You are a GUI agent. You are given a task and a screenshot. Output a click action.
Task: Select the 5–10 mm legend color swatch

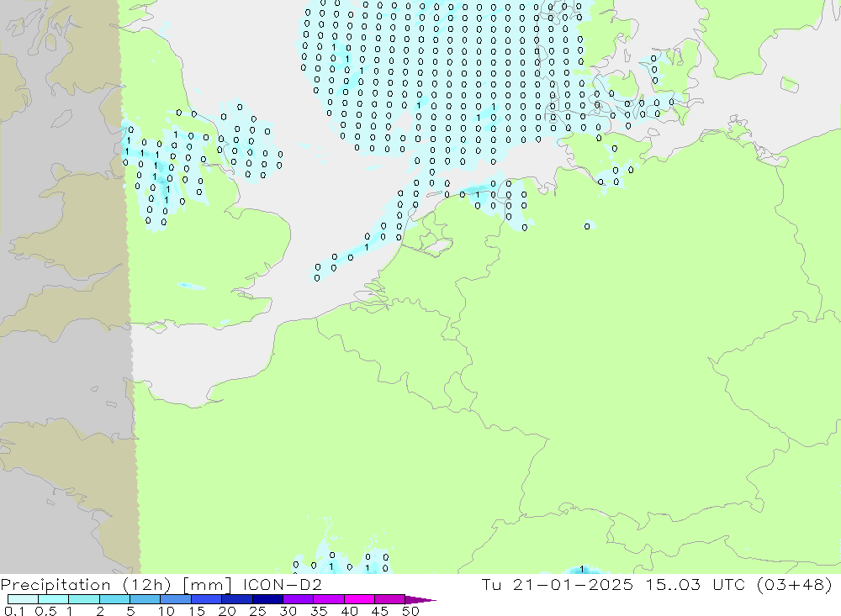click(x=145, y=599)
